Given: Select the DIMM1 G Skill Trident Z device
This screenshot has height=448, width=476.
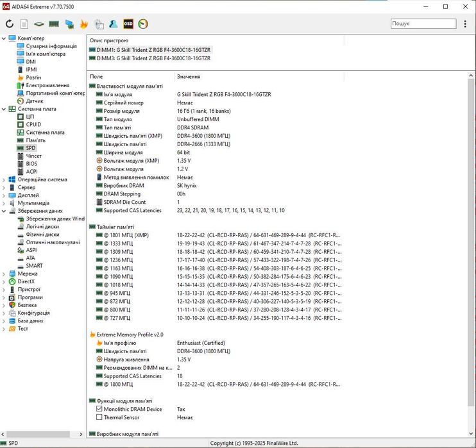Looking at the screenshot, I should tap(153, 50).
